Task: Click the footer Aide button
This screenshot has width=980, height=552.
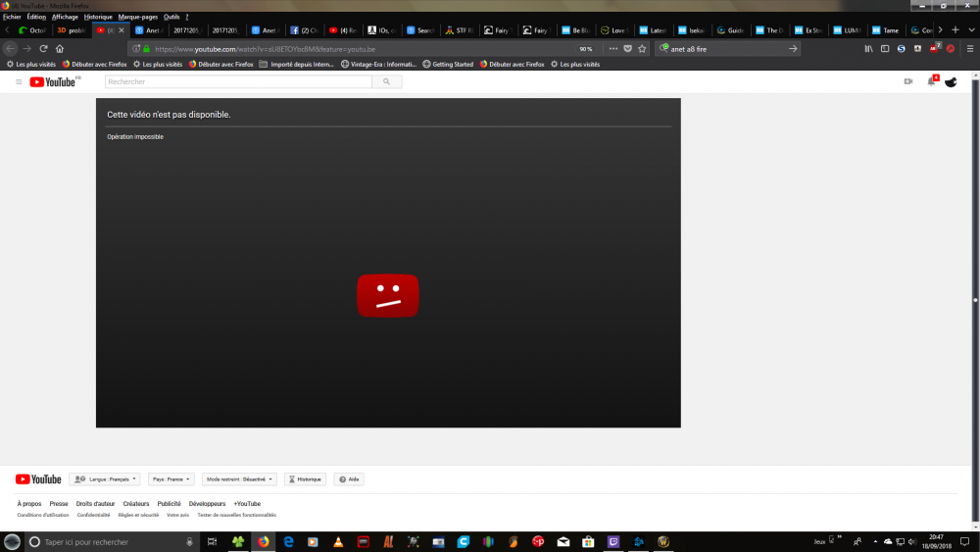Action: pos(349,479)
